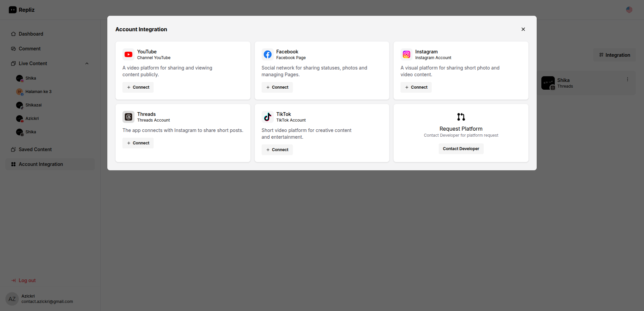Click the Contact Developer button
Image resolution: width=644 pixels, height=311 pixels.
(461, 149)
